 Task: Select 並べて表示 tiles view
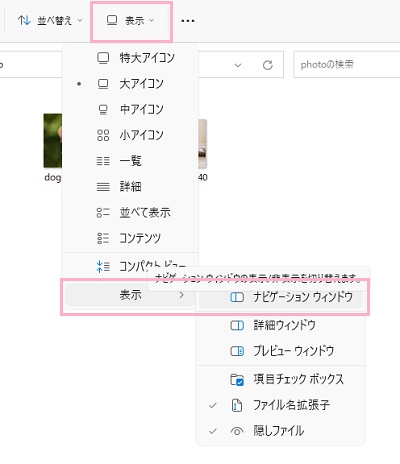click(130, 212)
